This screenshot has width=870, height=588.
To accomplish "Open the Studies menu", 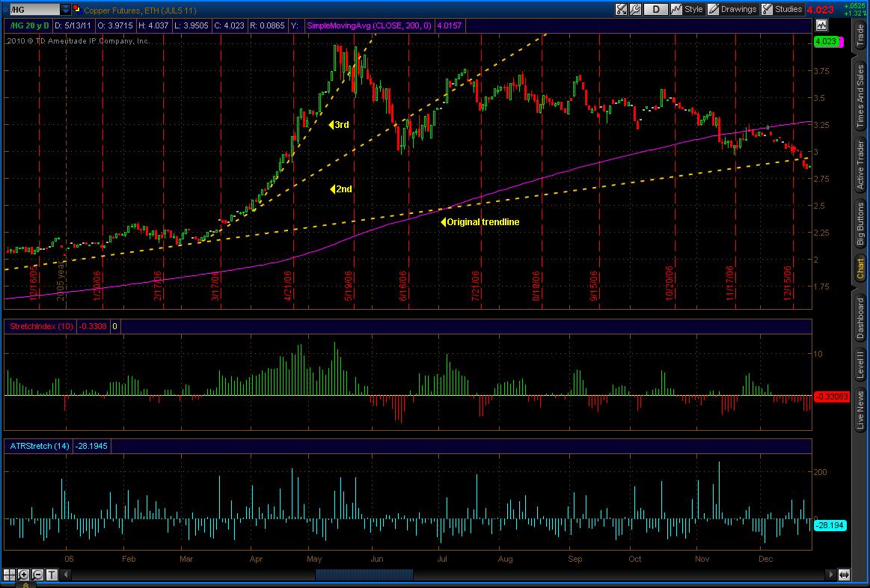I will click(788, 10).
